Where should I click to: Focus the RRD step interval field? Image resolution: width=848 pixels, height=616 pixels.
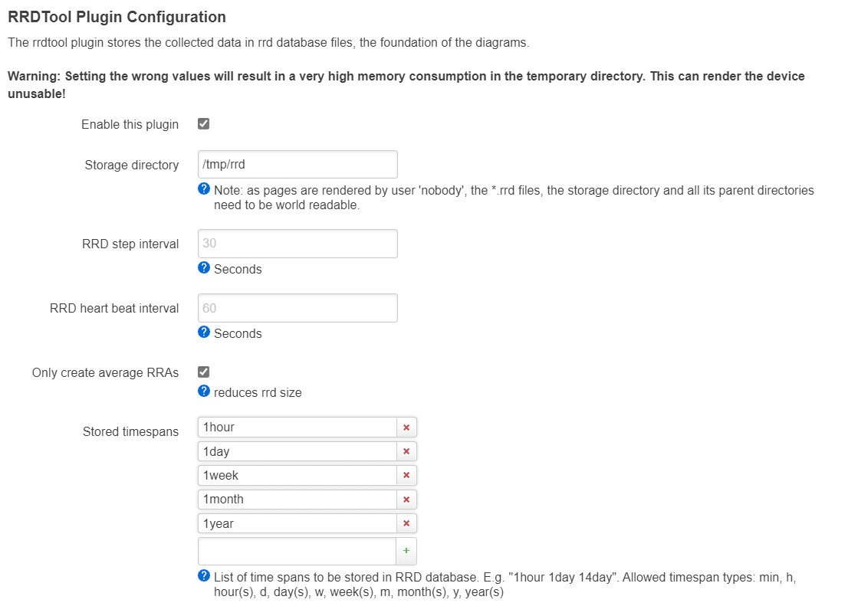297,244
